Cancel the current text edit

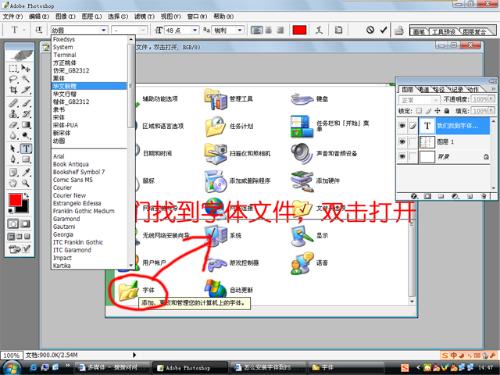(x=370, y=30)
